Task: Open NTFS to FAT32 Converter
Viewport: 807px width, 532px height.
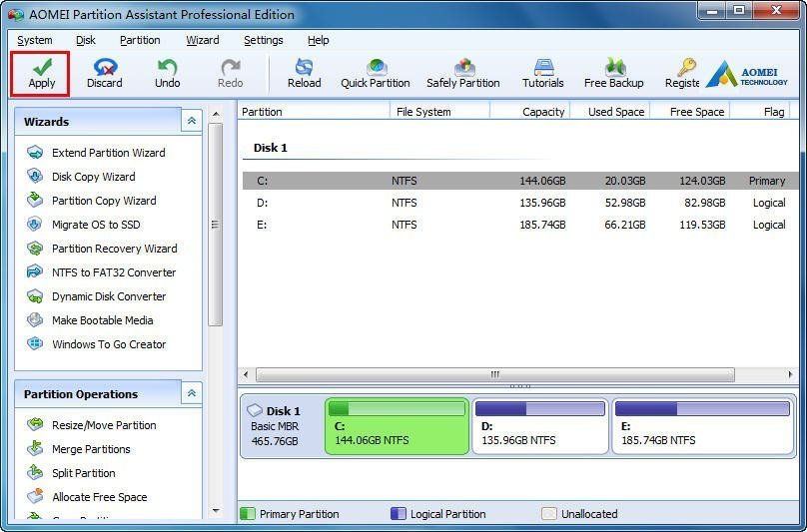Action: tap(102, 272)
